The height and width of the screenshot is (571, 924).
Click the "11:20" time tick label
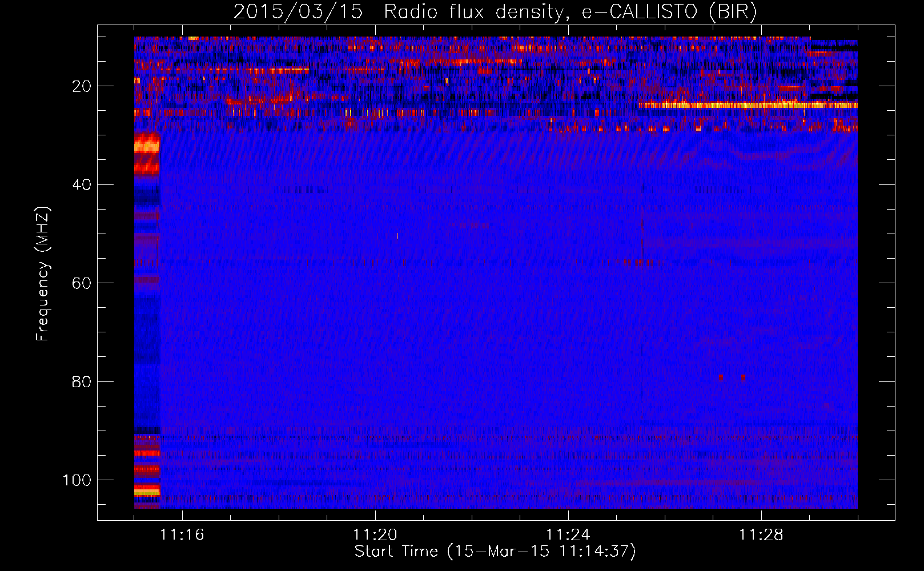375,535
